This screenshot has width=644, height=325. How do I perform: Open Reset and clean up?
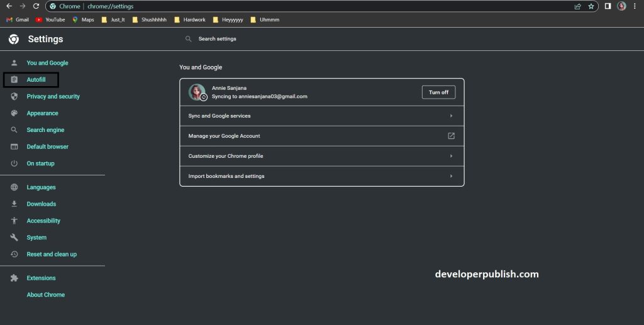(52, 255)
